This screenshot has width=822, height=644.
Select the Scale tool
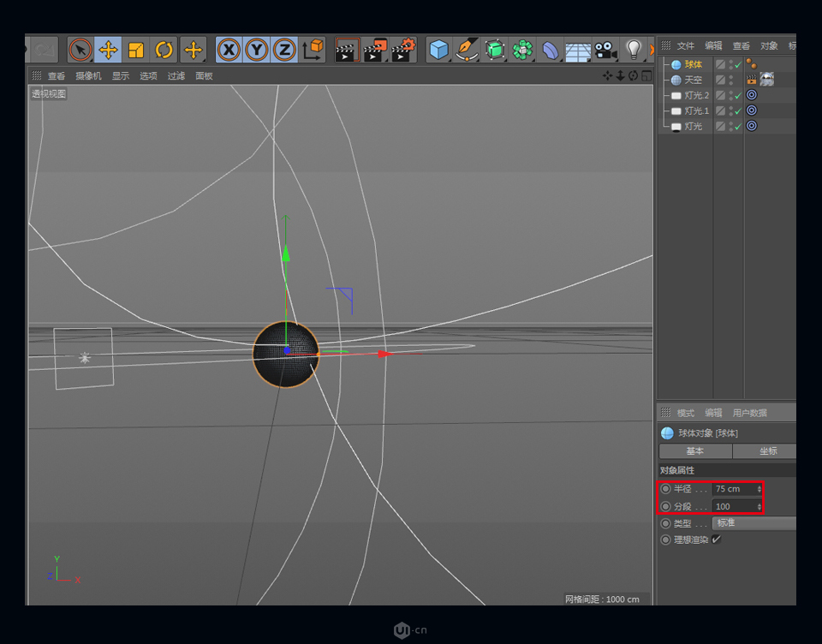pos(135,50)
